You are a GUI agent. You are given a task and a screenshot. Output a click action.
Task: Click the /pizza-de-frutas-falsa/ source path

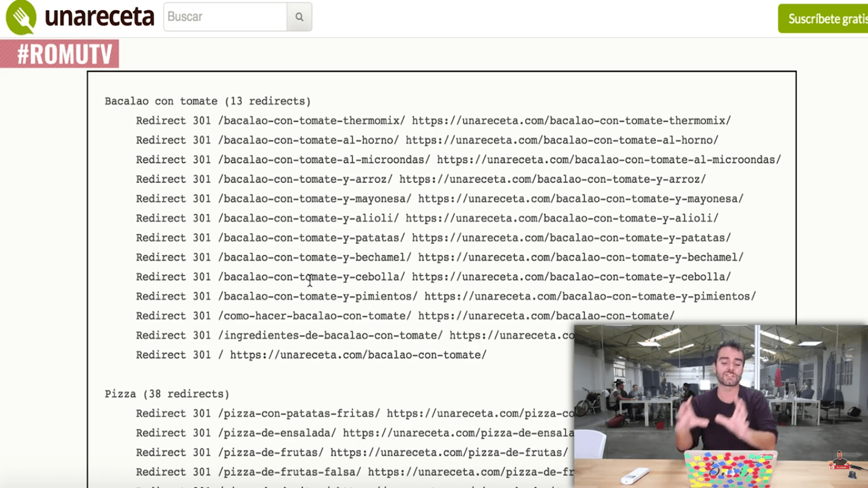pyautogui.click(x=290, y=472)
